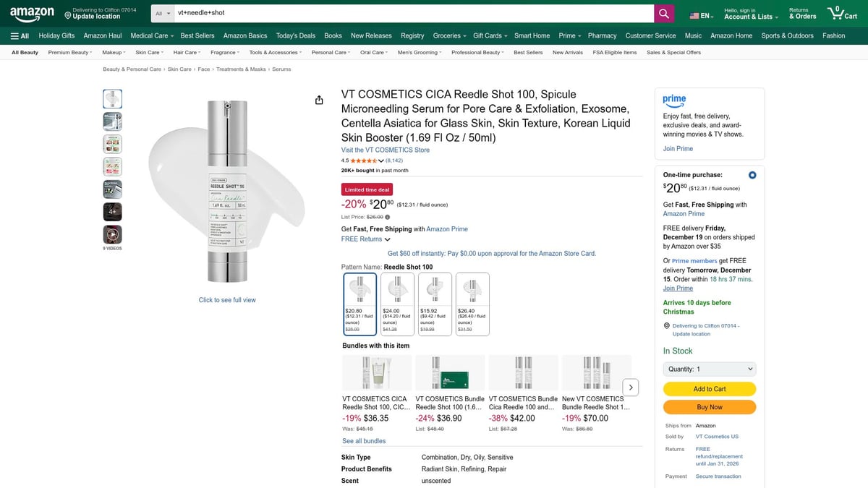This screenshot has height=488, width=868.
Task: Expand the FREE Returns details chevron
Action: 387,239
